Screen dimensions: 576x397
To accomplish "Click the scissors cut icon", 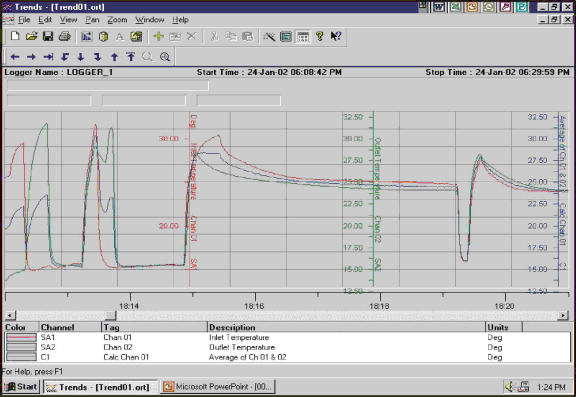I will pyautogui.click(x=214, y=36).
